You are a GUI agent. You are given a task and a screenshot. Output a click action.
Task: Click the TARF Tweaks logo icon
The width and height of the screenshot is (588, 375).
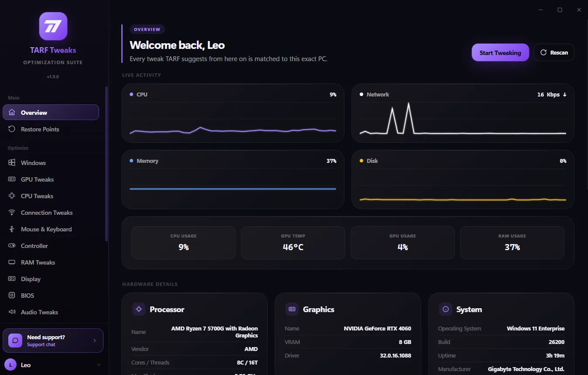click(x=53, y=26)
